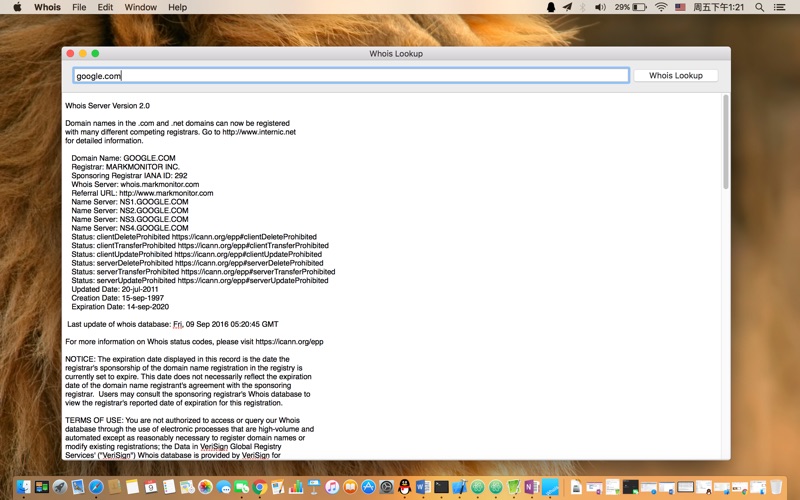This screenshot has width=800, height=500.
Task: Click the battery status icon
Action: click(640, 7)
